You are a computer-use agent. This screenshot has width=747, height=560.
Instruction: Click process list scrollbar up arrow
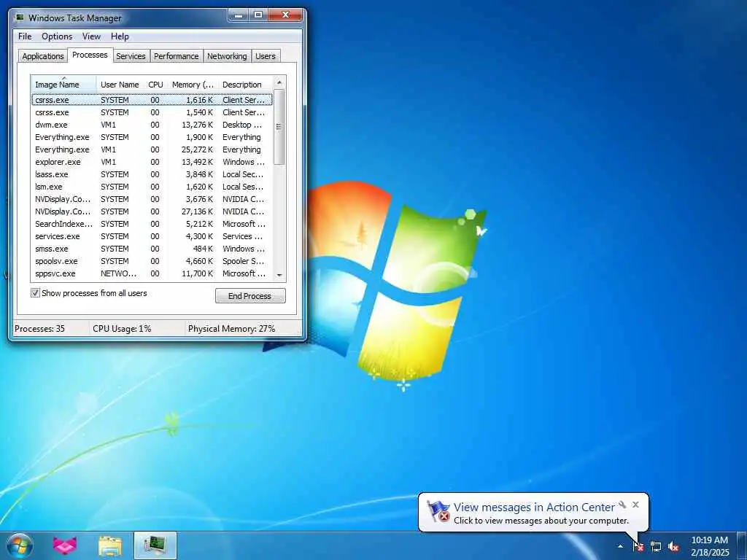click(x=279, y=83)
